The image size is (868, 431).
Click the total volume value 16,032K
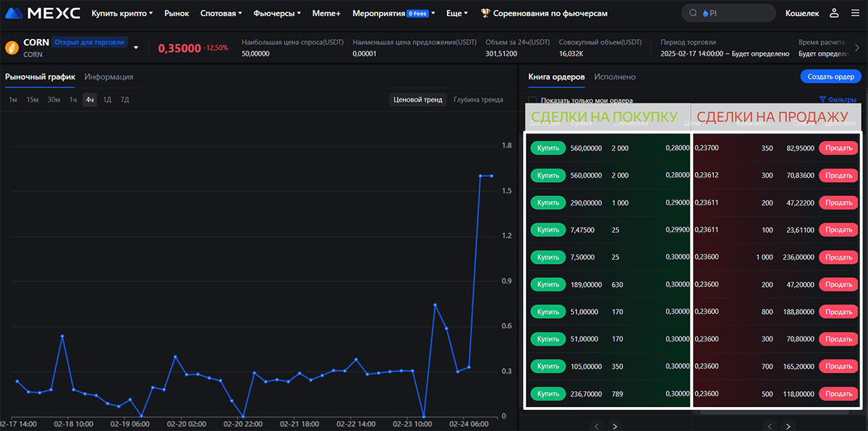click(571, 54)
